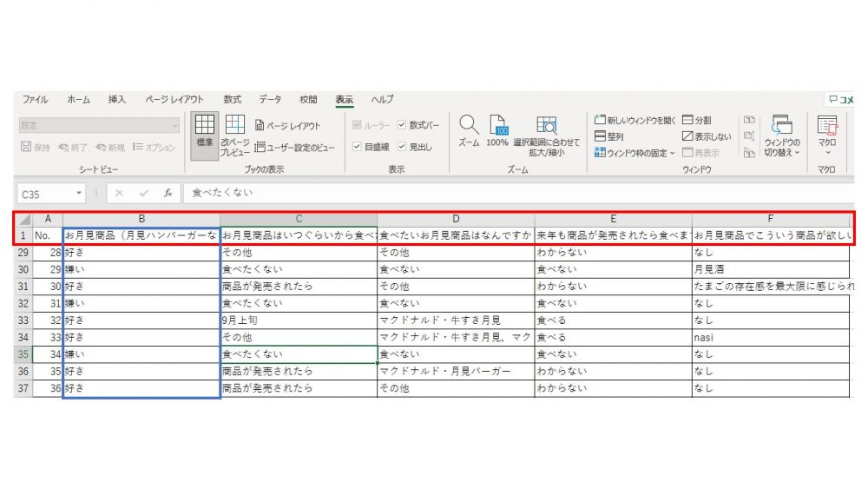Open the データ tab
Viewport: 868px width, 489px height.
pos(270,100)
